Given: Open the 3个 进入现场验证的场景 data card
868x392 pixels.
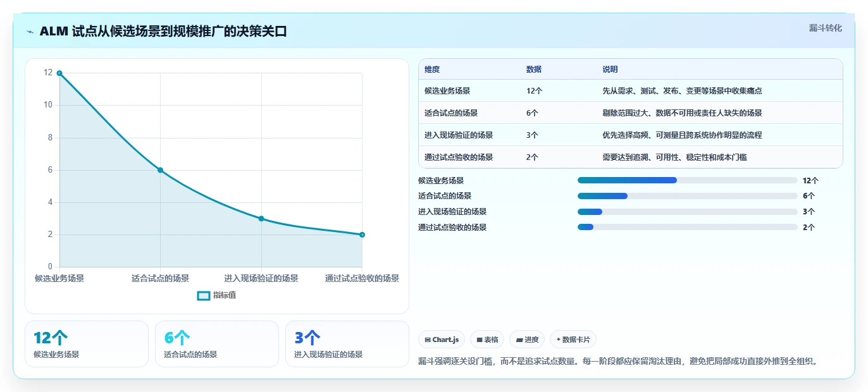Looking at the screenshot, I should [x=347, y=344].
